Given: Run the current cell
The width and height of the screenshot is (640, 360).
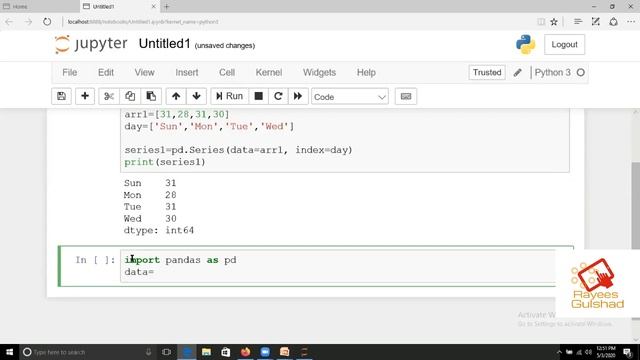Looking at the screenshot, I should (229, 96).
